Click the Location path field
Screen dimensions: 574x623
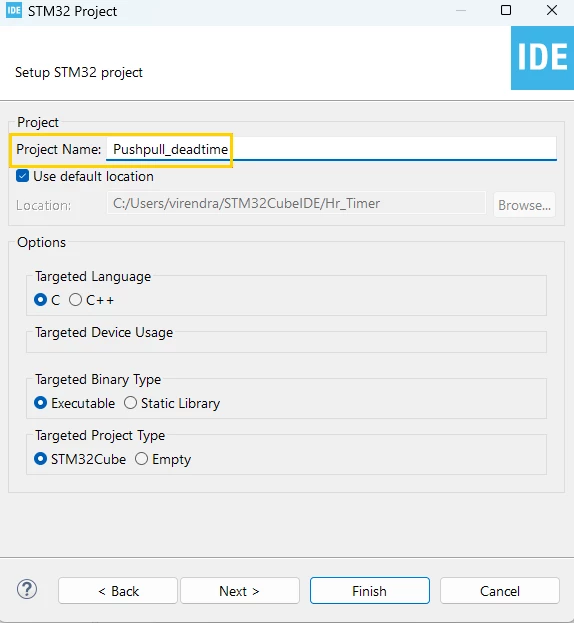point(296,203)
